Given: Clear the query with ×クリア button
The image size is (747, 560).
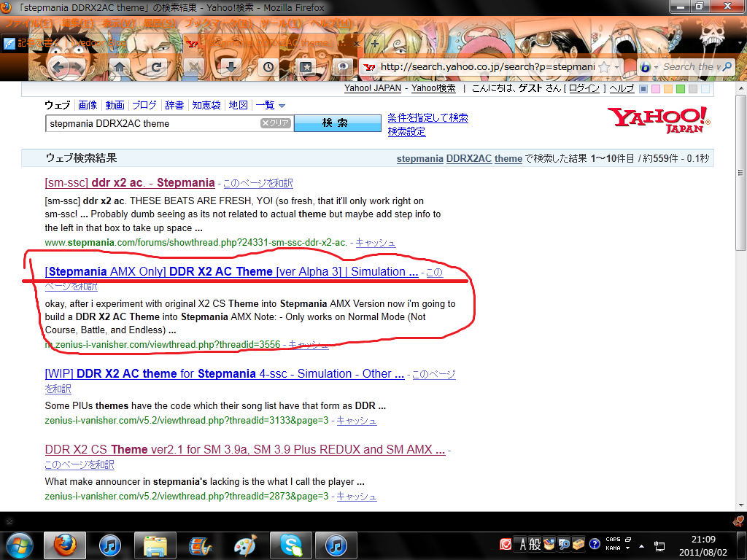Looking at the screenshot, I should click(275, 123).
